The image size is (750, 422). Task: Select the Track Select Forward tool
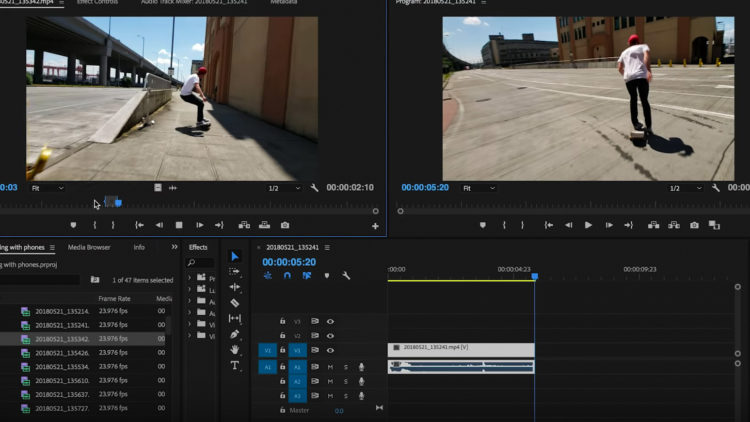coord(234,272)
